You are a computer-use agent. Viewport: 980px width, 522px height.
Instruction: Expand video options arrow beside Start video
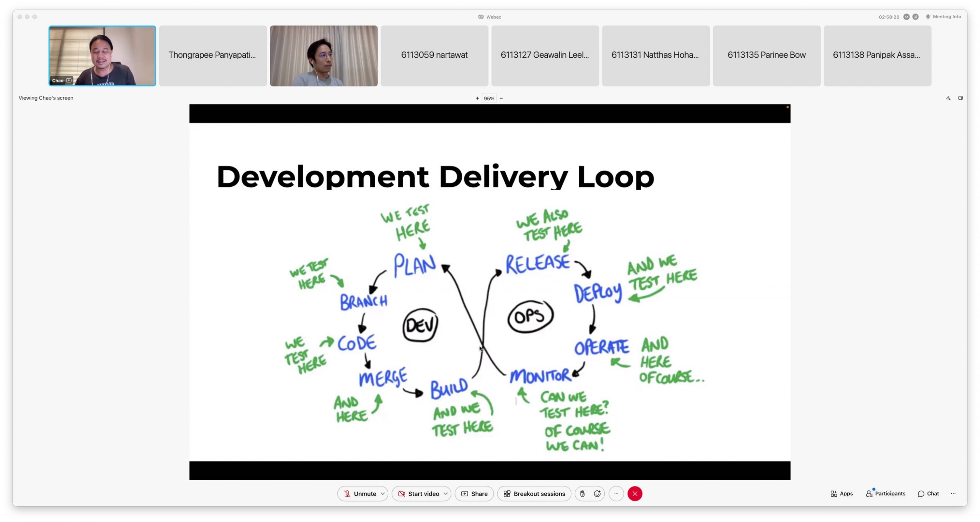[446, 494]
